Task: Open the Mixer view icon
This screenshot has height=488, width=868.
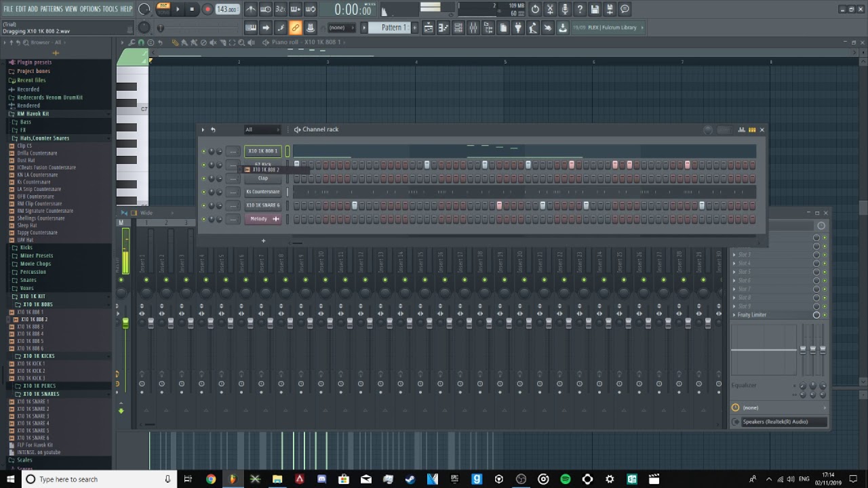Action: [x=473, y=28]
